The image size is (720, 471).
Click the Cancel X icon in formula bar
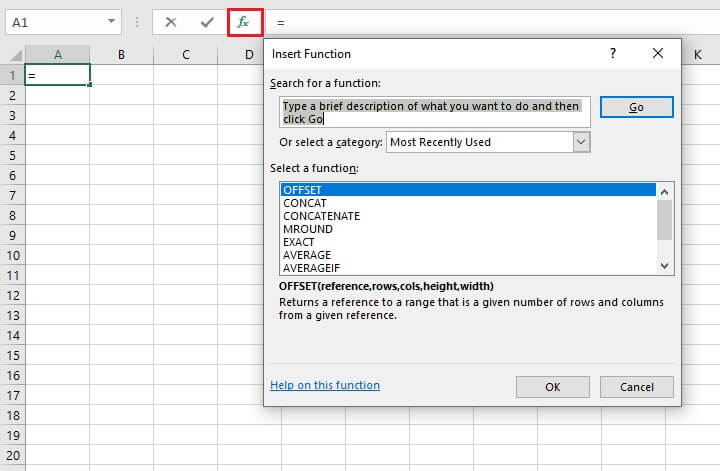171,21
